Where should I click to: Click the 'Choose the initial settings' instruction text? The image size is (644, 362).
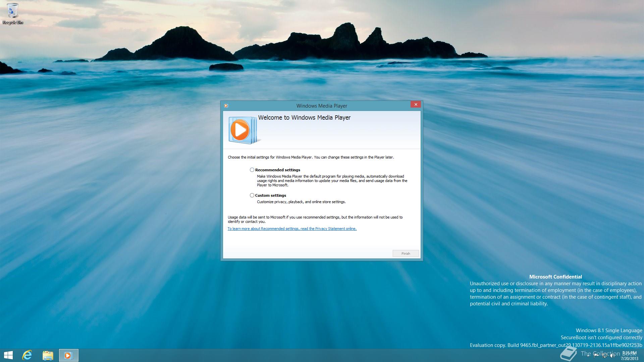(311, 157)
